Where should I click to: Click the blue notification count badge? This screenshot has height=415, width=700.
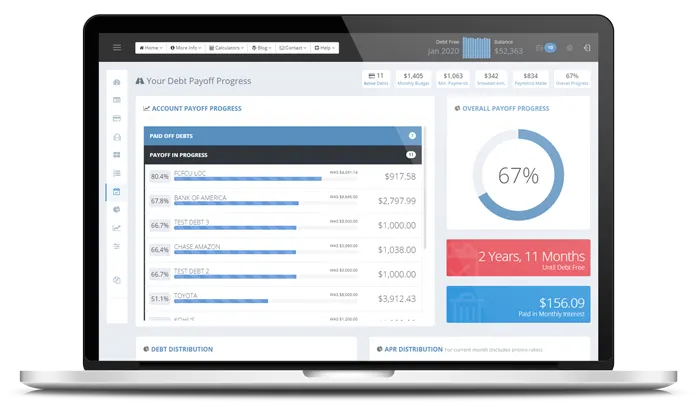(550, 47)
